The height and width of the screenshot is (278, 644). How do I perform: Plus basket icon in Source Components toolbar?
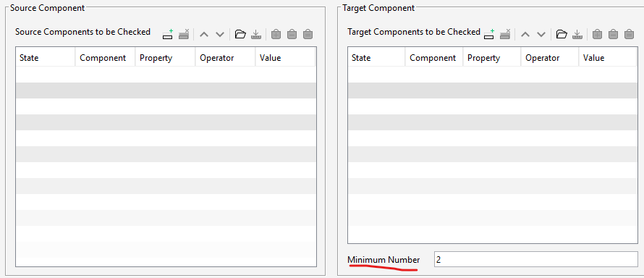[x=276, y=35]
